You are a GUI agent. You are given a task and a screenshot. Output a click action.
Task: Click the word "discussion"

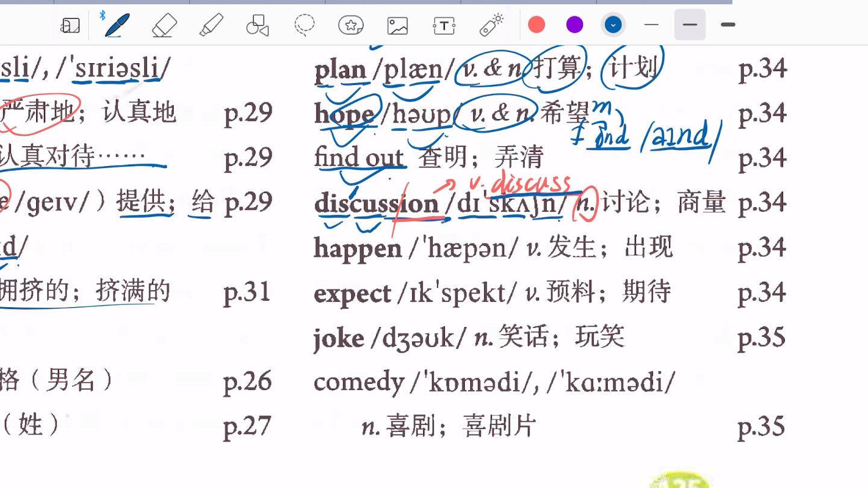point(376,203)
